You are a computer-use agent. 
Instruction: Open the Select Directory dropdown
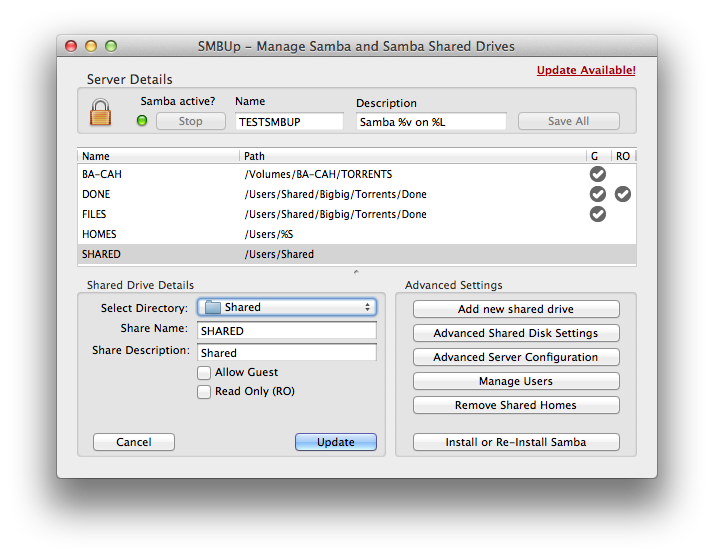[x=287, y=307]
